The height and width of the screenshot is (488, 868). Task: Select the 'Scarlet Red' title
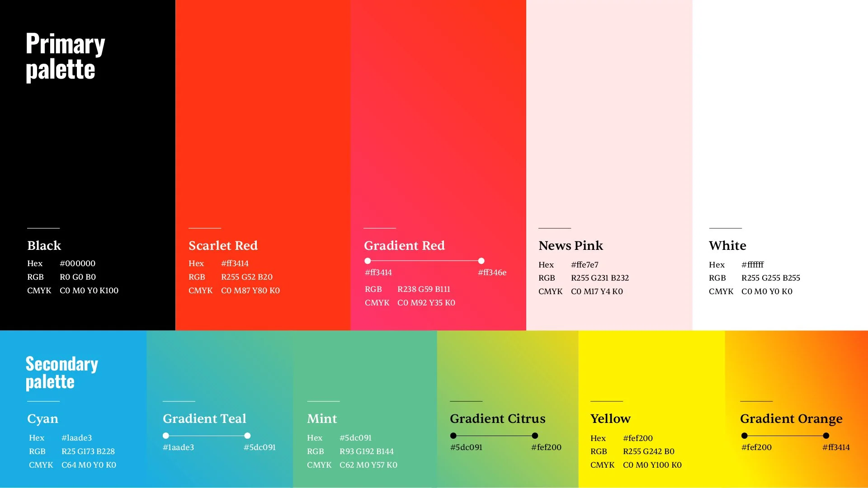pyautogui.click(x=223, y=245)
